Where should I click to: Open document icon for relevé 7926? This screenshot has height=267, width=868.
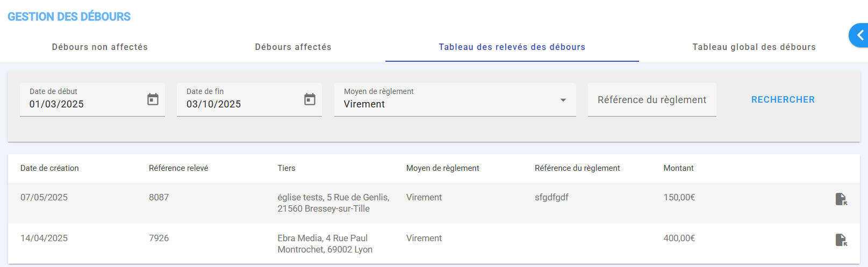(841, 240)
